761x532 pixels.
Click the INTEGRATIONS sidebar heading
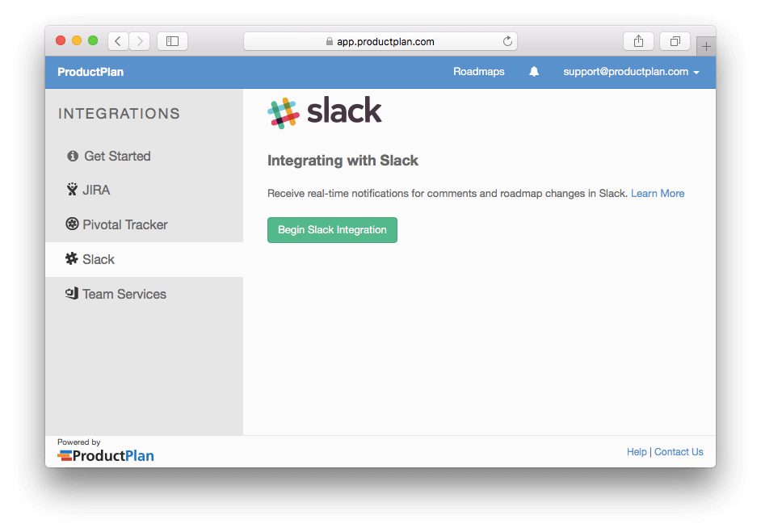pyautogui.click(x=119, y=114)
